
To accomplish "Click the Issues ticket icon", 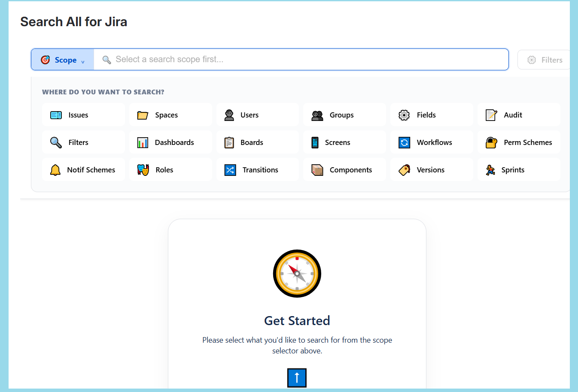I will tap(56, 115).
